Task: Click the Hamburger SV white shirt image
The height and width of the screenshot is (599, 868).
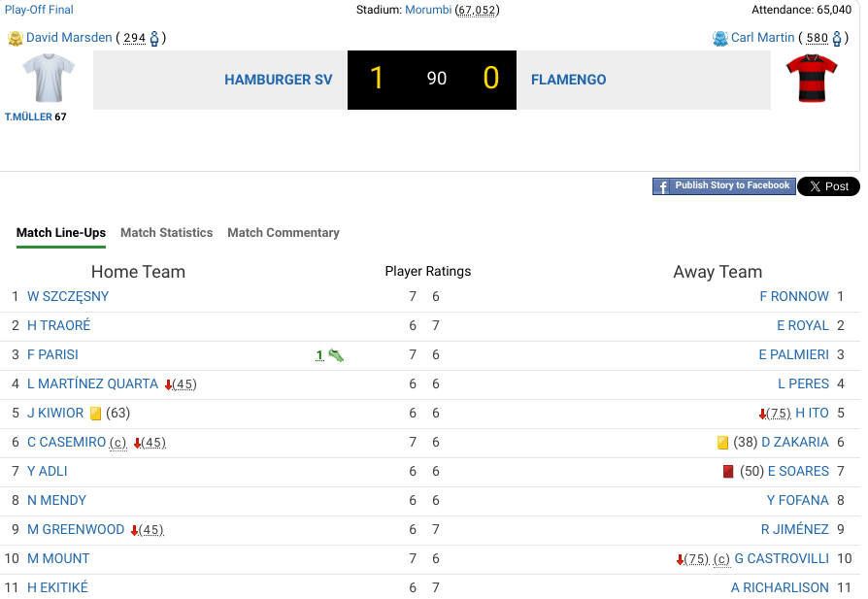Action: tap(48, 79)
